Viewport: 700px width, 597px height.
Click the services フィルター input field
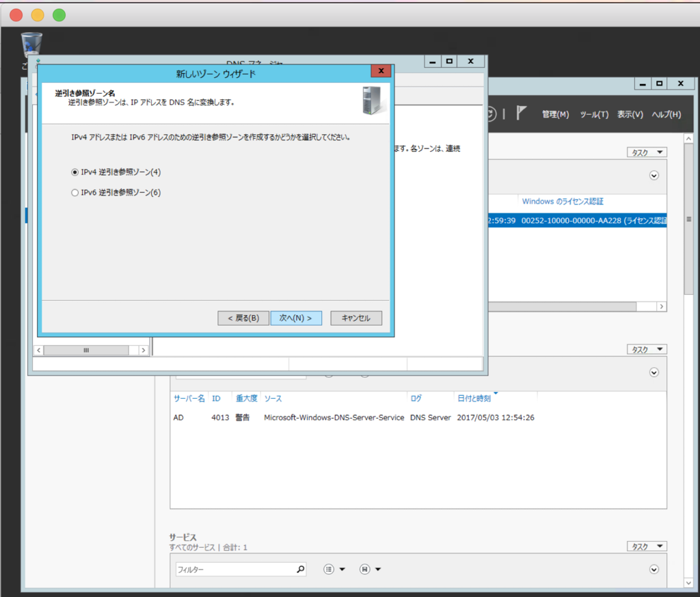point(235,570)
